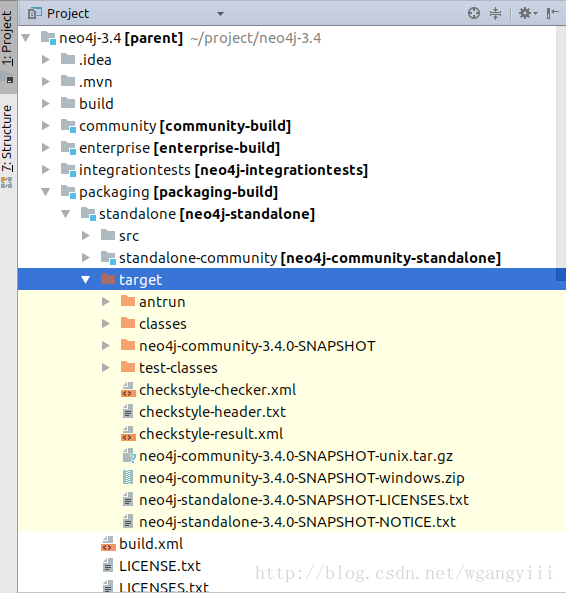The image size is (566, 593).
Task: Select neo4j-standalone-3.4.0-SNAPSHOT-NOTICE.txt file
Action: point(298,522)
